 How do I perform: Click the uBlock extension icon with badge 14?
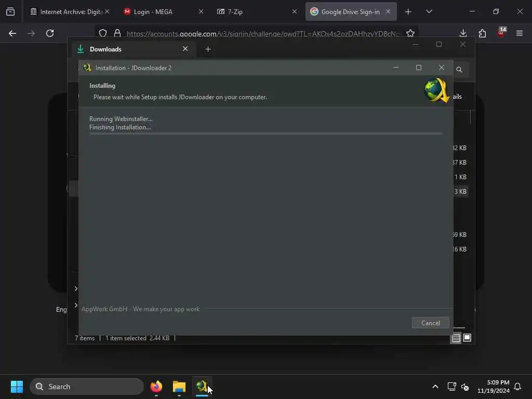(x=501, y=33)
